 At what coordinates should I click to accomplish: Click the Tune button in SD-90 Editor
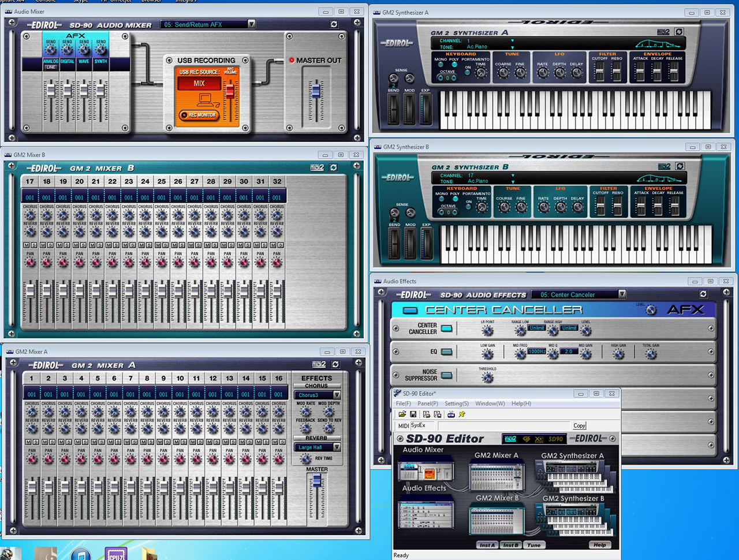coord(534,545)
